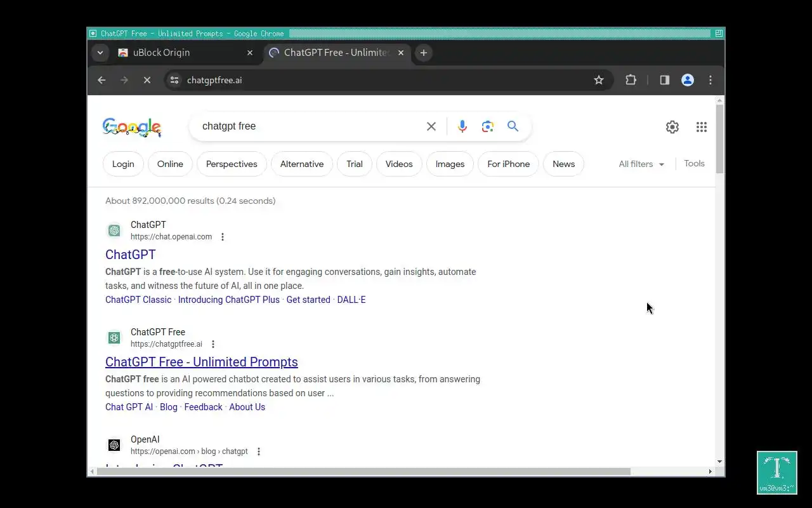The height and width of the screenshot is (508, 812).
Task: Submit search with magnifier icon
Action: 513,126
